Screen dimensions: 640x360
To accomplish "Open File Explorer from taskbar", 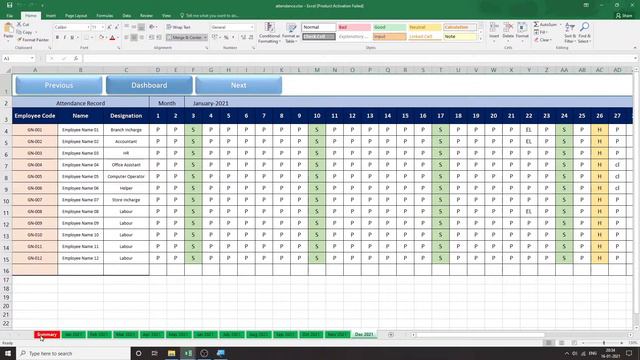I will tap(171, 353).
